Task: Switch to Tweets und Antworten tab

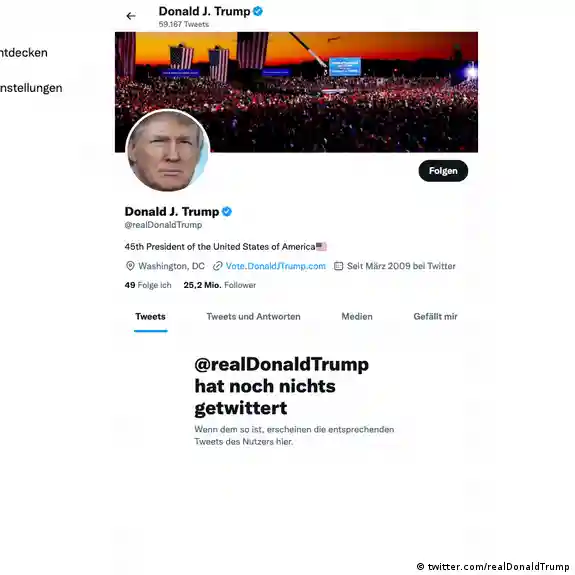Action: (253, 316)
